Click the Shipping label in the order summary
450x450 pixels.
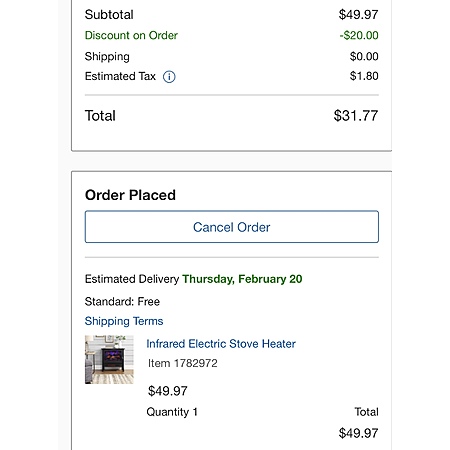107,57
